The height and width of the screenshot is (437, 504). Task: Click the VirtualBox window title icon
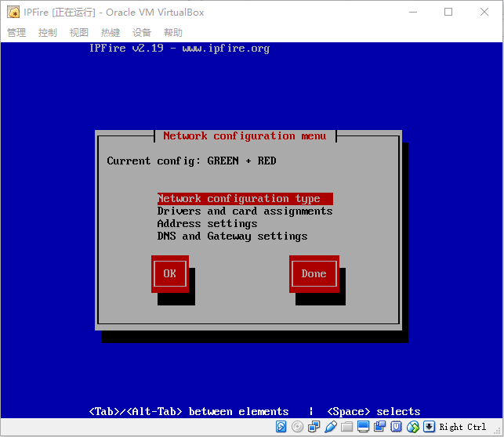click(x=13, y=13)
